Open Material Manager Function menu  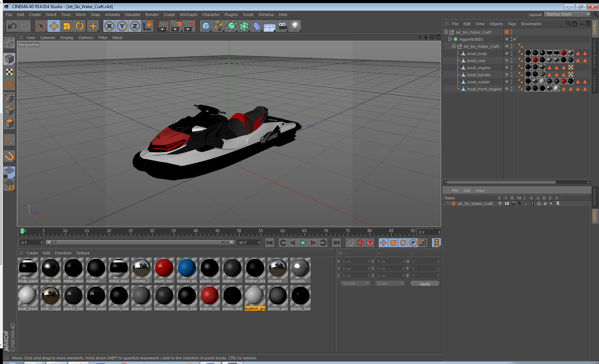pos(63,253)
